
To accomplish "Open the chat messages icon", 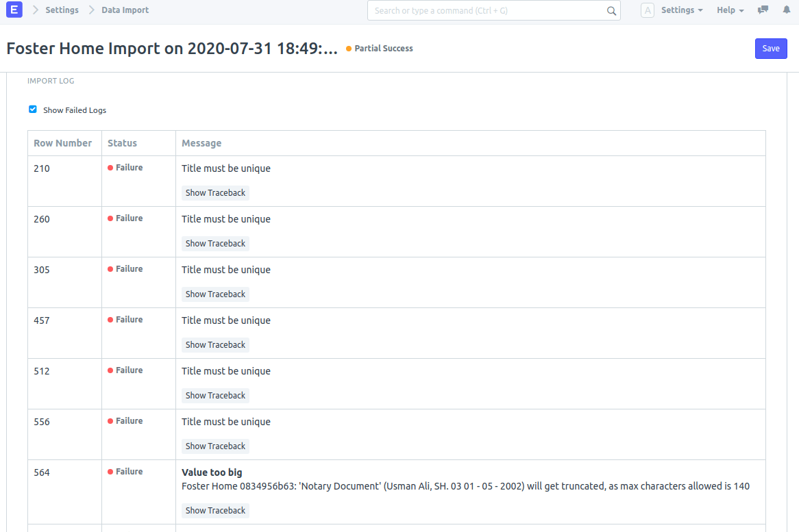I will pyautogui.click(x=763, y=10).
